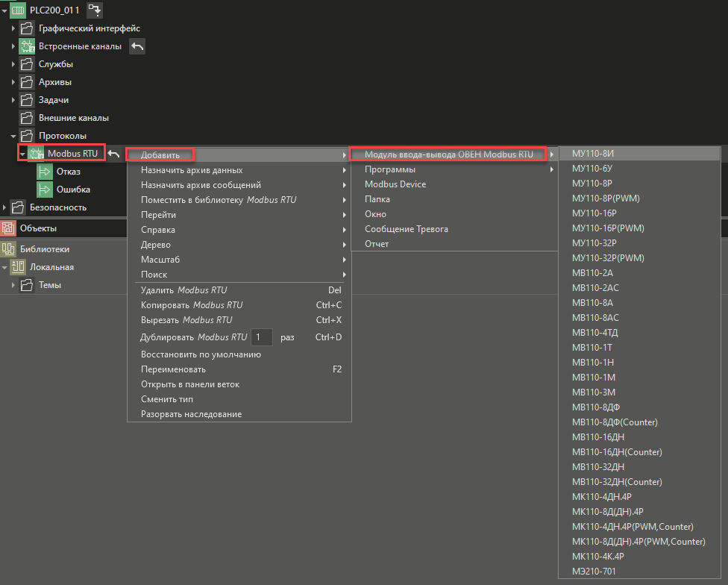Choose Удалить Modbus RTU
This screenshot has width=728, height=585.
point(239,290)
